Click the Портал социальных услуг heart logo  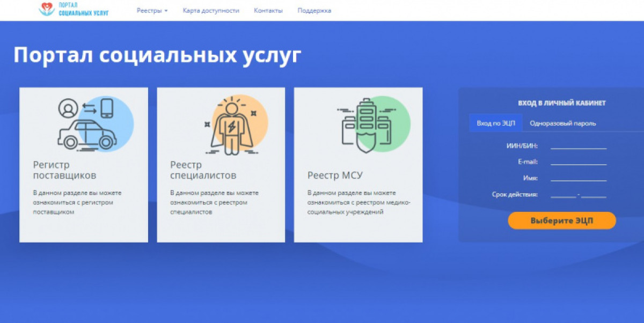point(47,9)
